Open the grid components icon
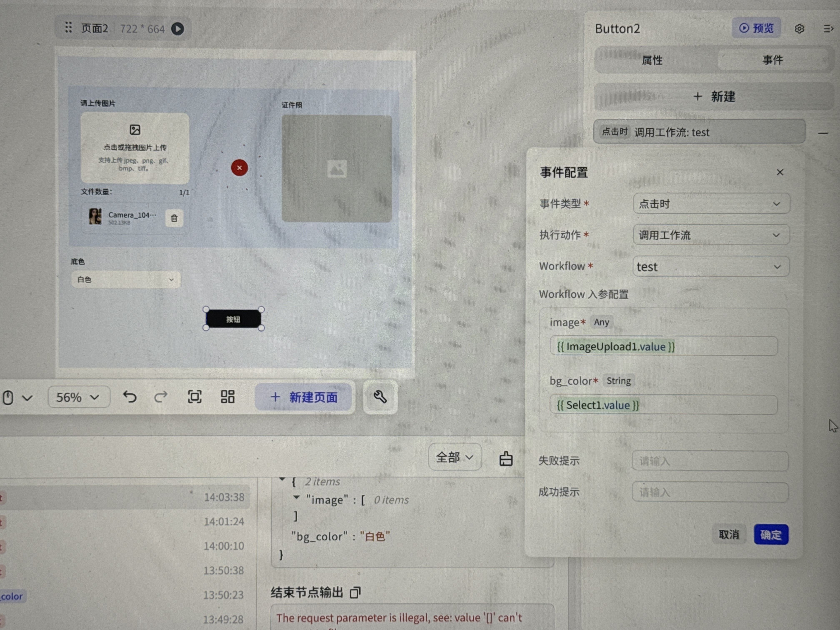The width and height of the screenshot is (840, 630). [228, 397]
